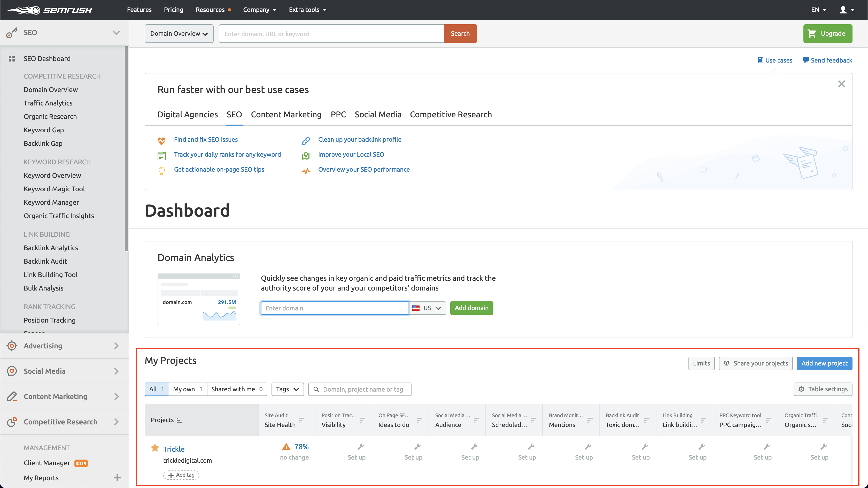Screen dimensions: 868x488
Task: Switch to the PPC tab
Action: click(x=338, y=115)
